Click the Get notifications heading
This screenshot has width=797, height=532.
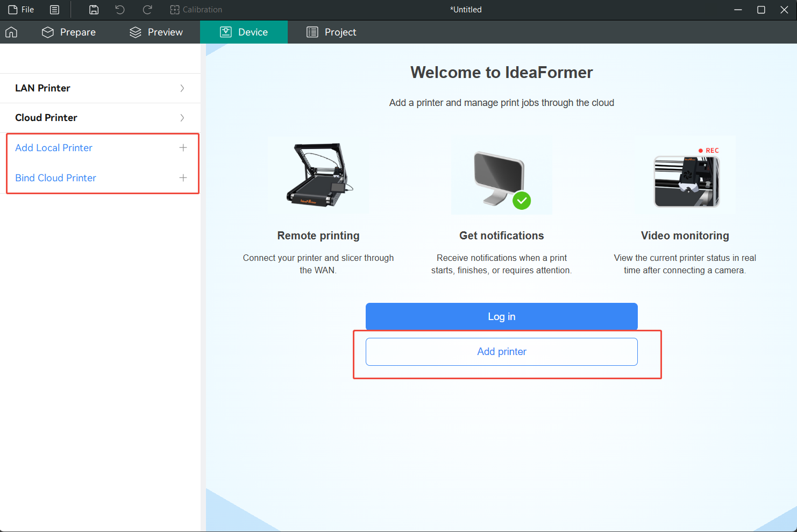(x=502, y=236)
